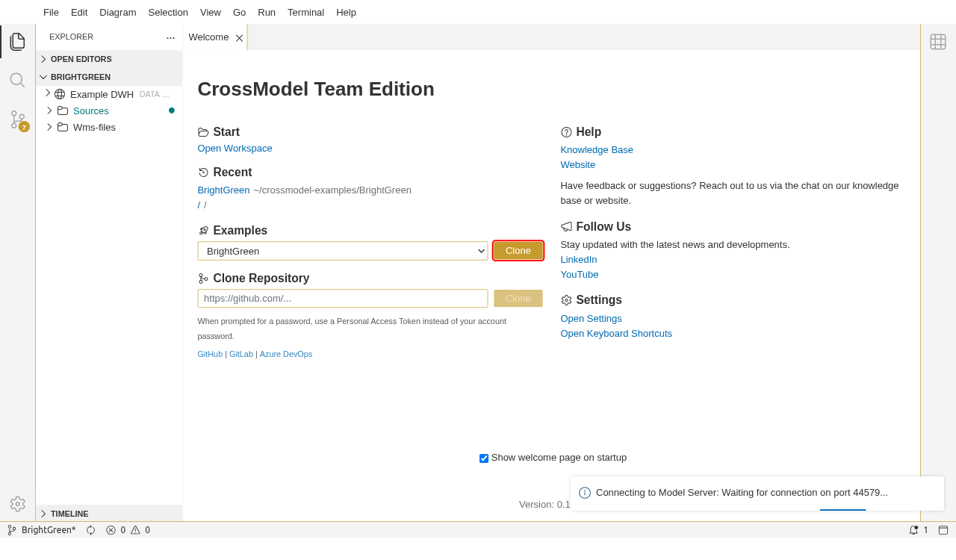Open the Terminal menu
Viewport: 956px width, 560px height.
coord(305,12)
